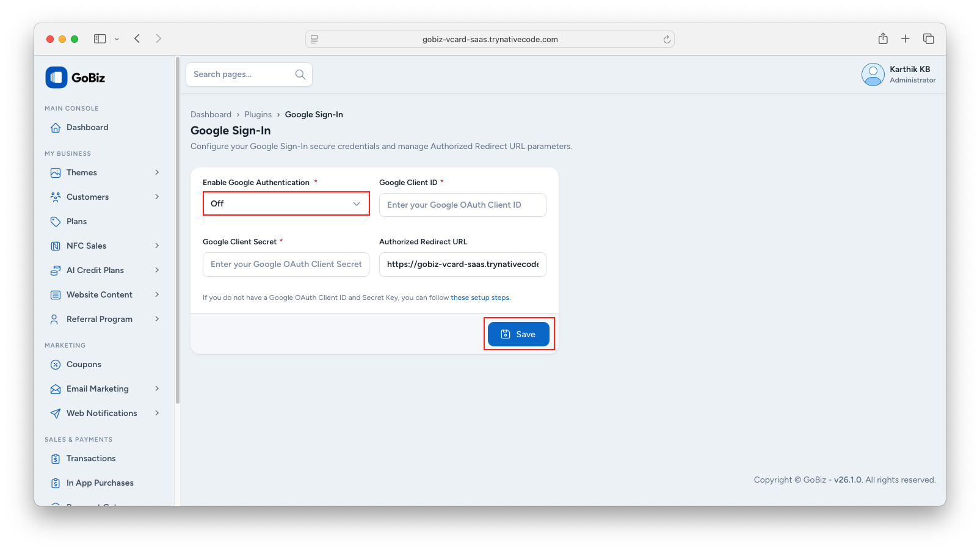Toggle the Safari sidebar icon

pos(100,38)
